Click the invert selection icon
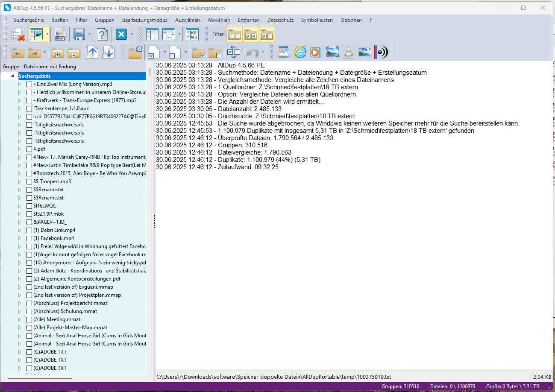This screenshot has height=392, width=555. 234,53
